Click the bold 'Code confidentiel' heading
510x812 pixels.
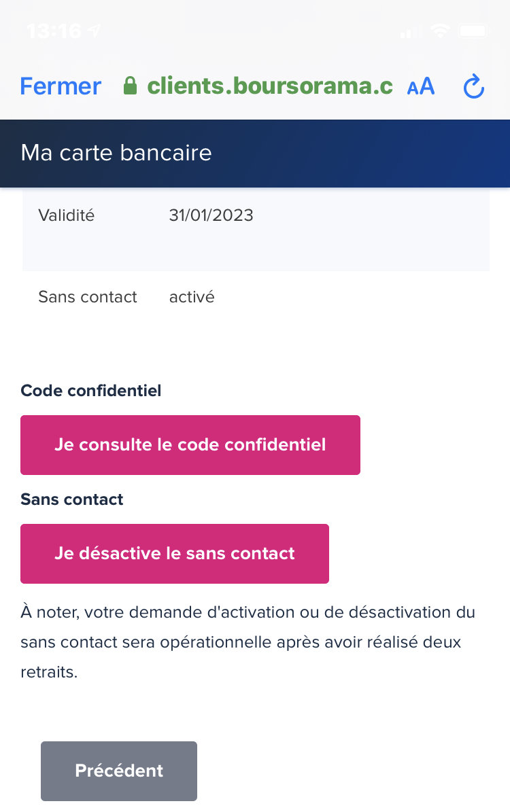[x=91, y=391]
